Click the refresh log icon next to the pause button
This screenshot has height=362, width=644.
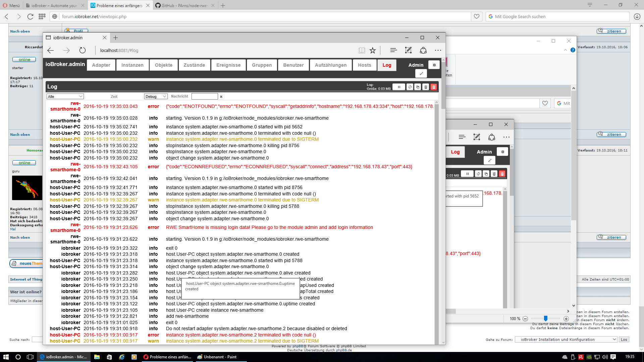pos(410,87)
